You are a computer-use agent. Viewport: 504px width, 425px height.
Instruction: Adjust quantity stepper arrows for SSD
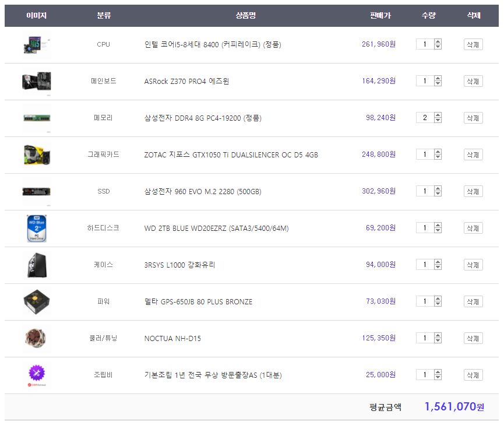(x=438, y=191)
